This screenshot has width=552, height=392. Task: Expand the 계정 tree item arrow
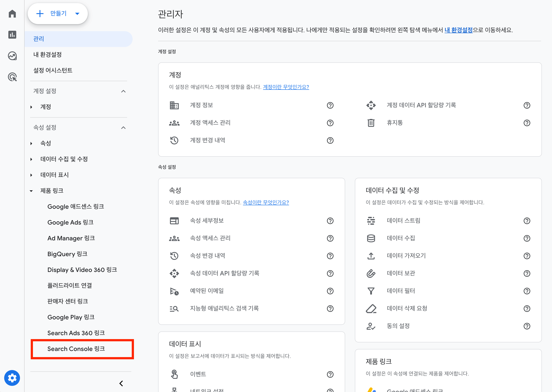click(31, 107)
